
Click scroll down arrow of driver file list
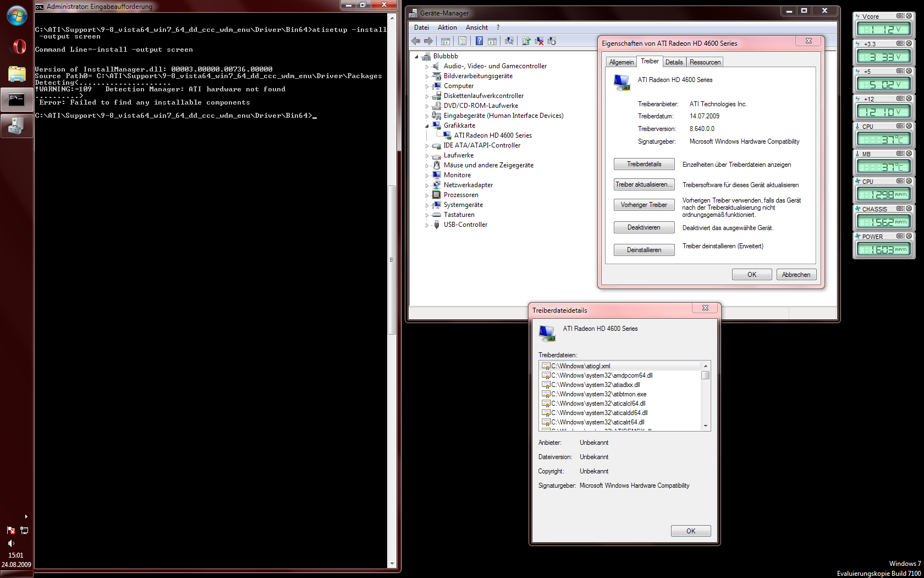click(x=706, y=426)
